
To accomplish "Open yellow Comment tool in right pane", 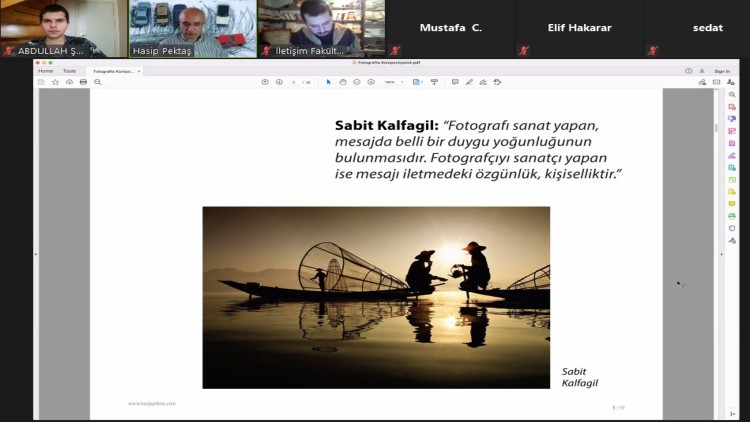I will [x=732, y=204].
